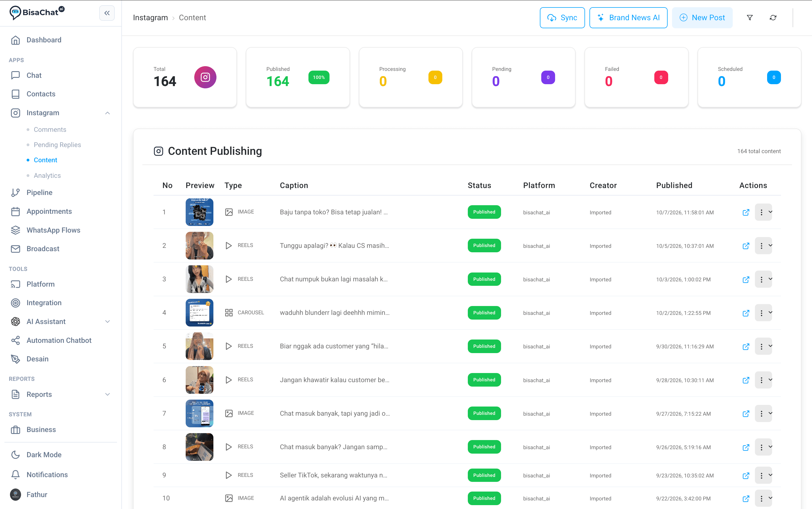
Task: Click the Sync button
Action: 562,17
